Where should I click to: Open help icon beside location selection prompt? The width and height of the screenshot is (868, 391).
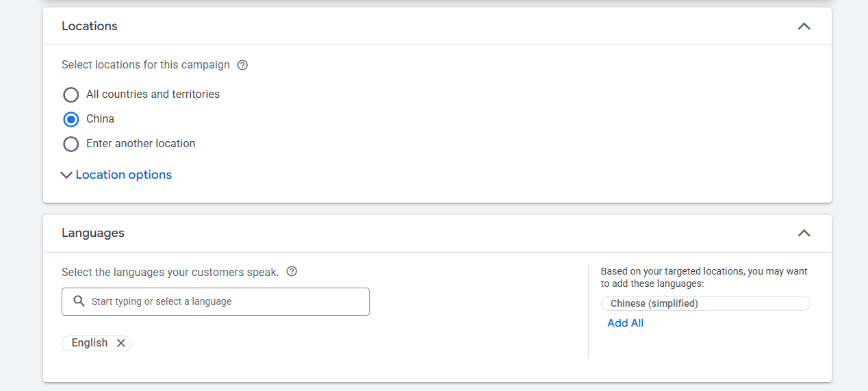242,65
